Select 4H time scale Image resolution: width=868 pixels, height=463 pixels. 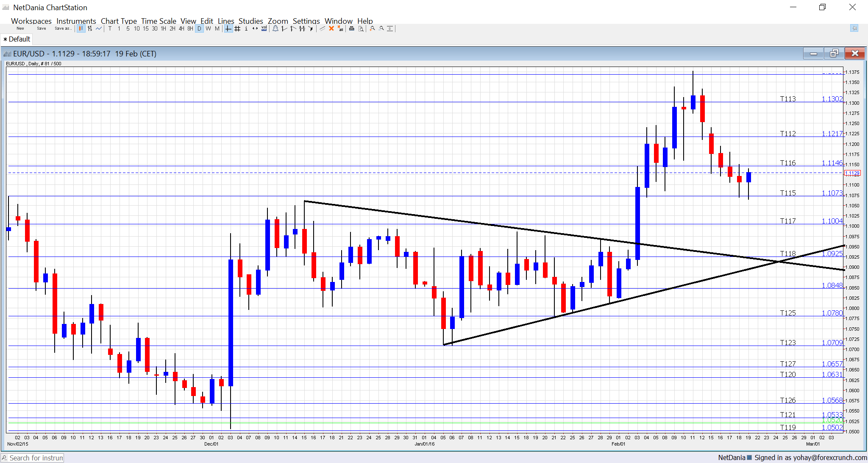coord(181,28)
